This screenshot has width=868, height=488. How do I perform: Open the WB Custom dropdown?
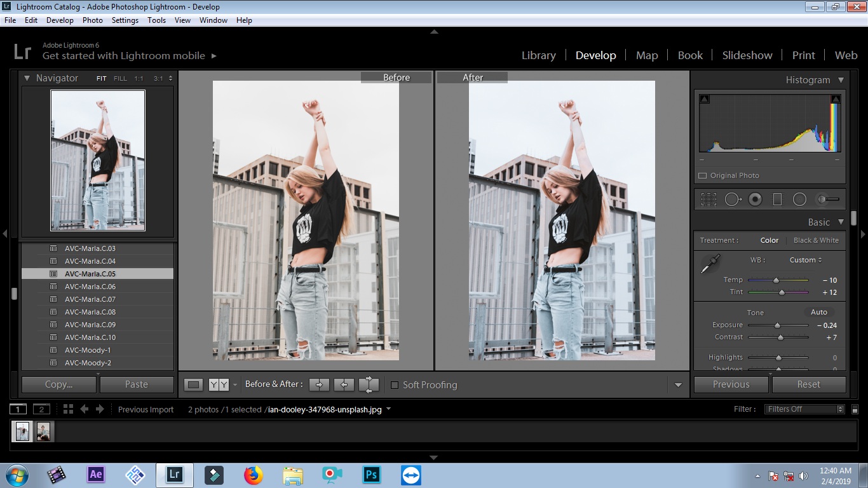[x=806, y=260]
